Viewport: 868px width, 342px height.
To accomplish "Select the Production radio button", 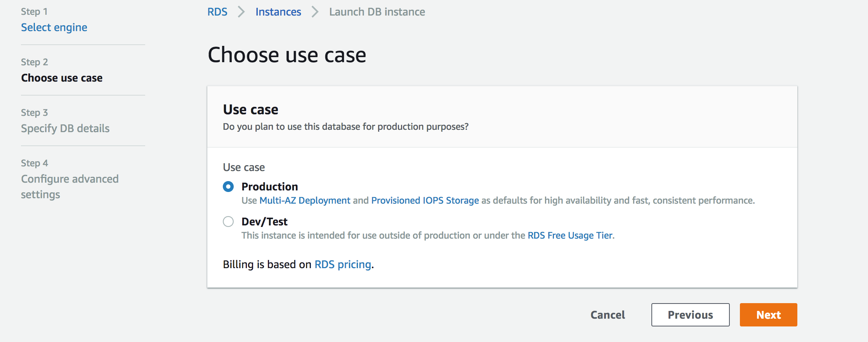I will click(x=228, y=187).
